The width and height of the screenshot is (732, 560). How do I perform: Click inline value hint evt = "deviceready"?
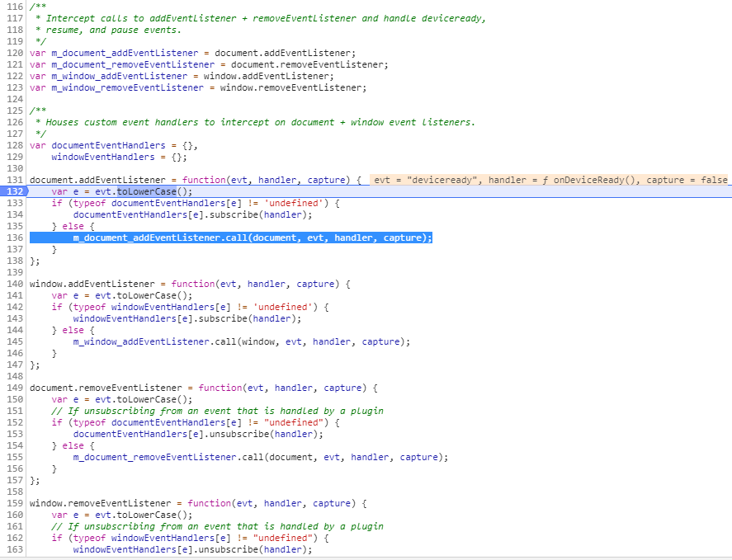(424, 180)
